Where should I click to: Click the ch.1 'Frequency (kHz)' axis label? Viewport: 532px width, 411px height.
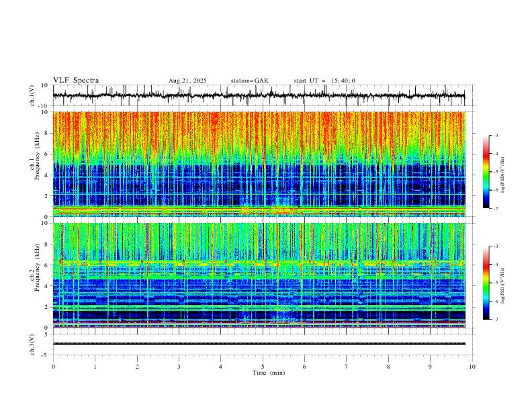coord(38,154)
